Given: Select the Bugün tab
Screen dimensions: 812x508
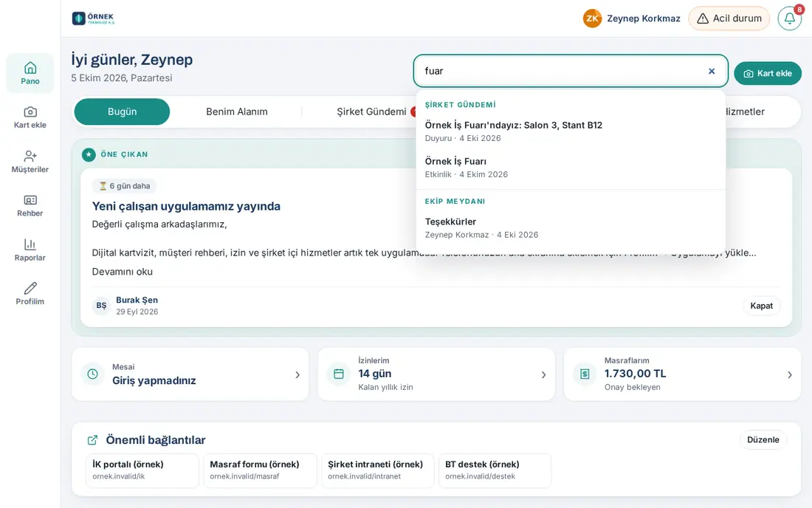Looking at the screenshot, I should click(x=123, y=111).
